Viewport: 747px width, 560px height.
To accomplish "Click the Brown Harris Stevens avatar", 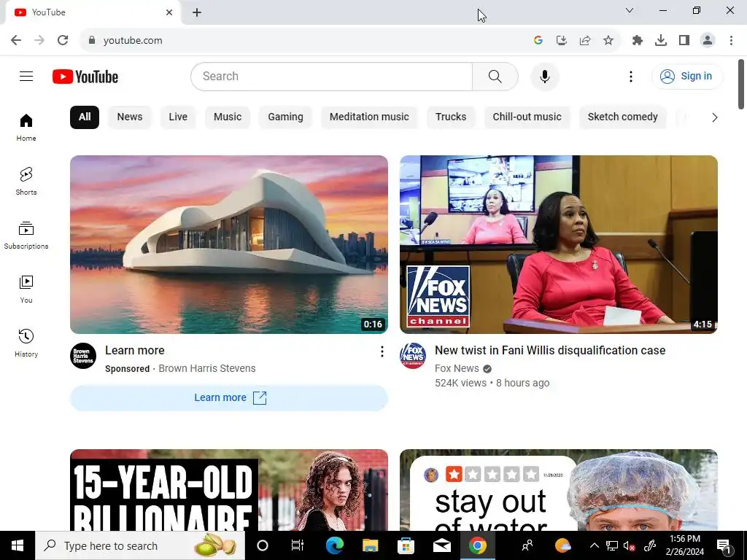I will click(83, 356).
